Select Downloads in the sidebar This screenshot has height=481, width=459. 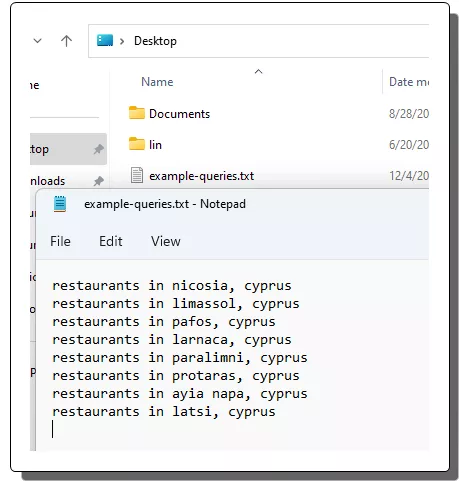[x=47, y=181]
